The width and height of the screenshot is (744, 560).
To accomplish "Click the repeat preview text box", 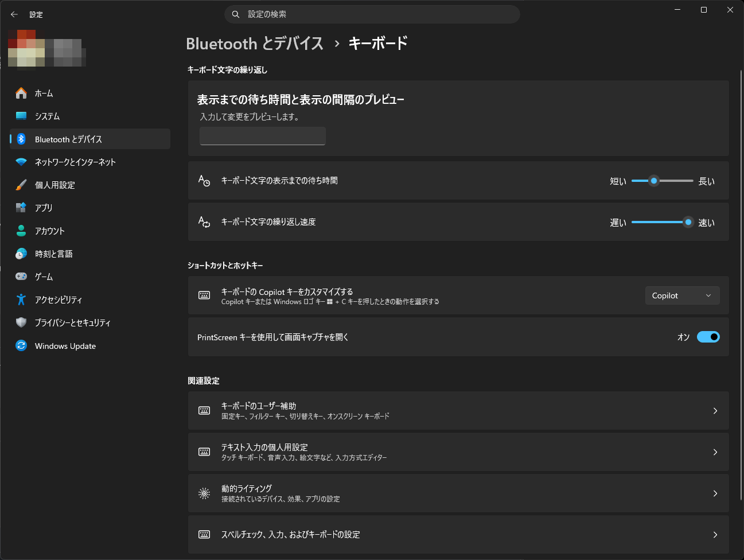I will 263,136.
